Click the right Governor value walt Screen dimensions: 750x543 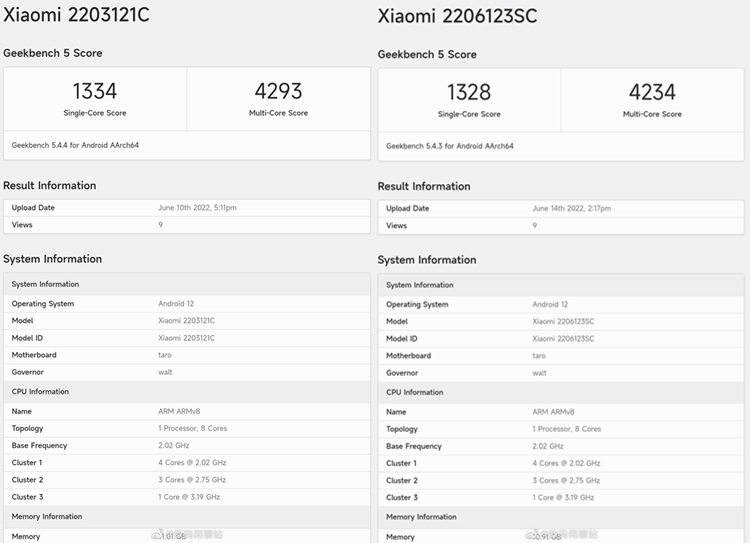(540, 373)
